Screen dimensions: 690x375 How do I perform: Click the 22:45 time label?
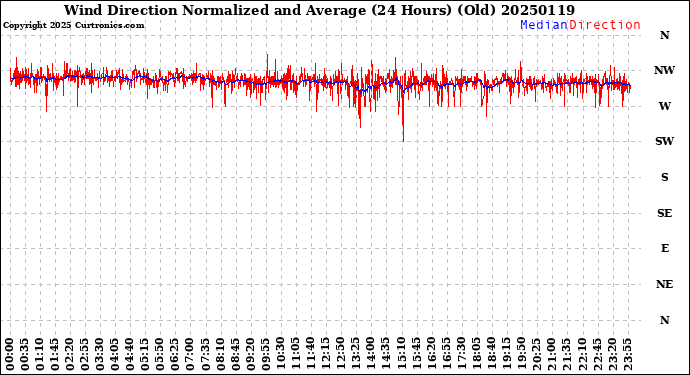[597, 354]
